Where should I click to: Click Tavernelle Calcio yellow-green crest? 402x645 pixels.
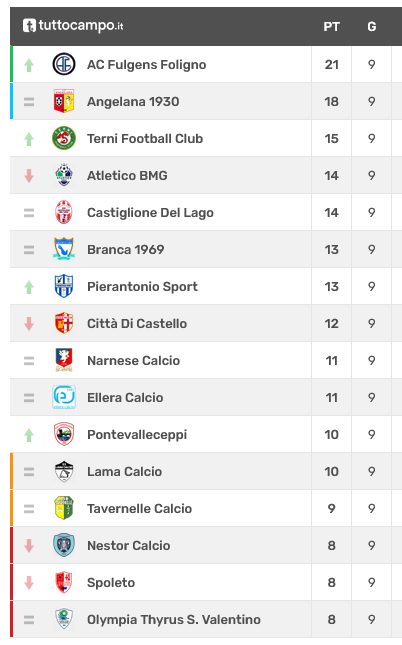[64, 508]
